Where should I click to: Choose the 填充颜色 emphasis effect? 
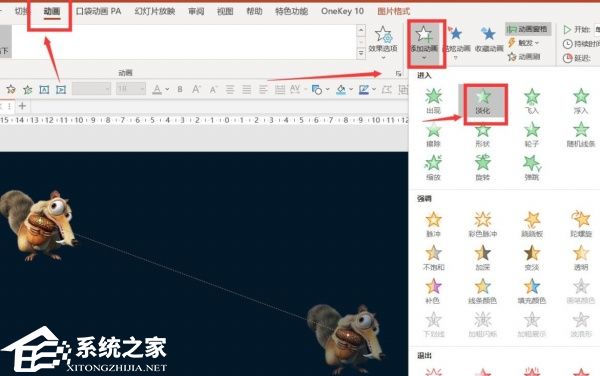[x=532, y=291]
